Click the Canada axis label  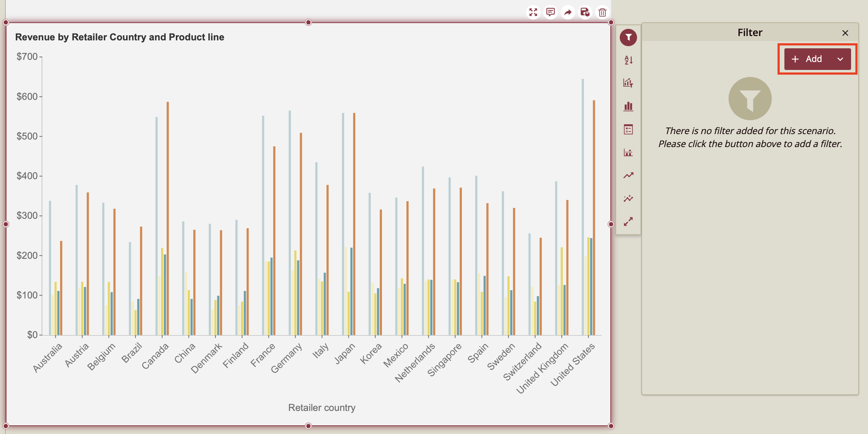point(155,356)
